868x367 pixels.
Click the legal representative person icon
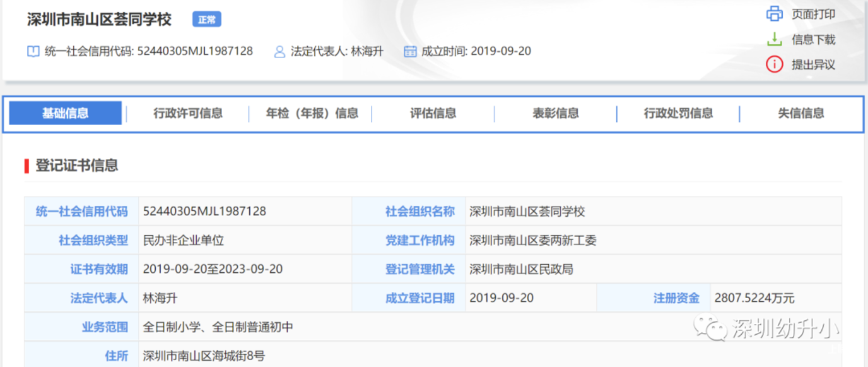(279, 51)
